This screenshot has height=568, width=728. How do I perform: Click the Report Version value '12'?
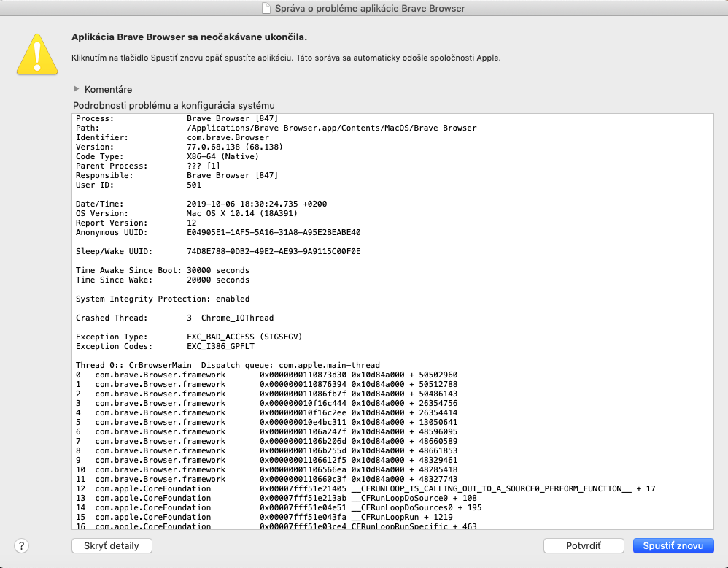191,223
